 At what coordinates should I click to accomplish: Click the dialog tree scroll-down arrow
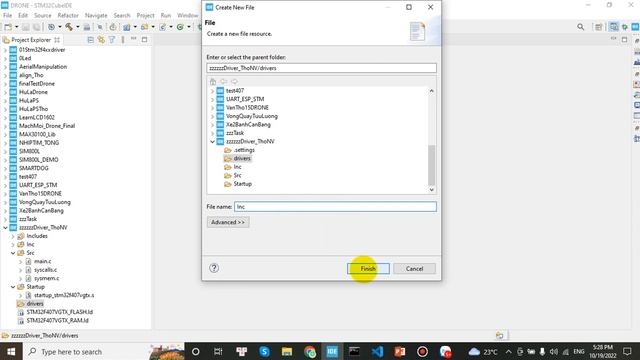[x=431, y=189]
